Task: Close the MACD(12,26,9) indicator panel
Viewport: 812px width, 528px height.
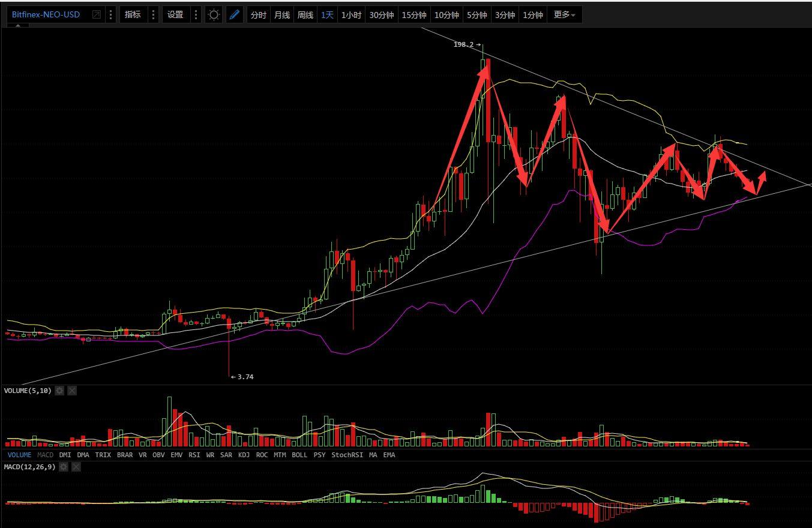Action: coord(76,467)
